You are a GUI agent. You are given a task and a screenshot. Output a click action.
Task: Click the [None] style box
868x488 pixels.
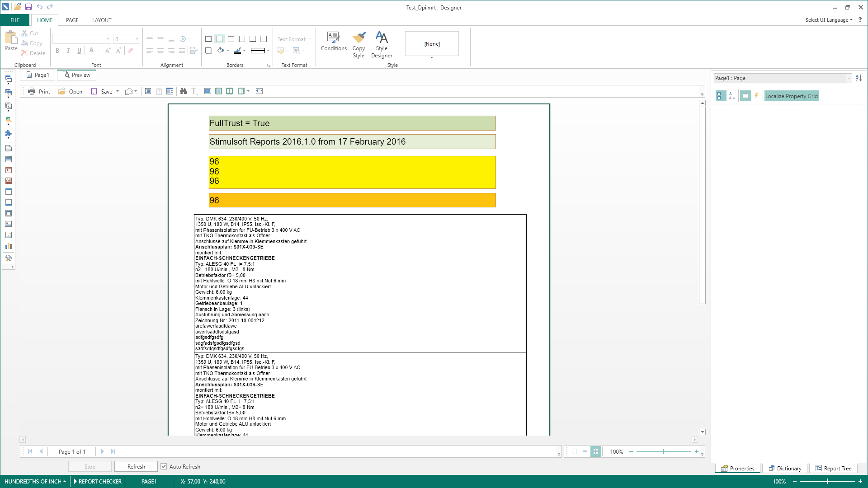(x=432, y=44)
